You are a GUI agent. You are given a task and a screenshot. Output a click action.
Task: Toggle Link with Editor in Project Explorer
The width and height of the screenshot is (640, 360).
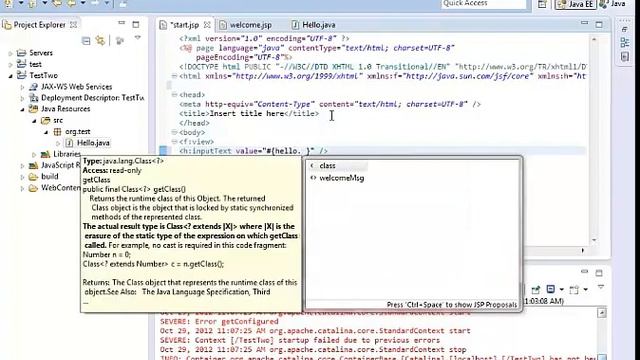[100, 40]
